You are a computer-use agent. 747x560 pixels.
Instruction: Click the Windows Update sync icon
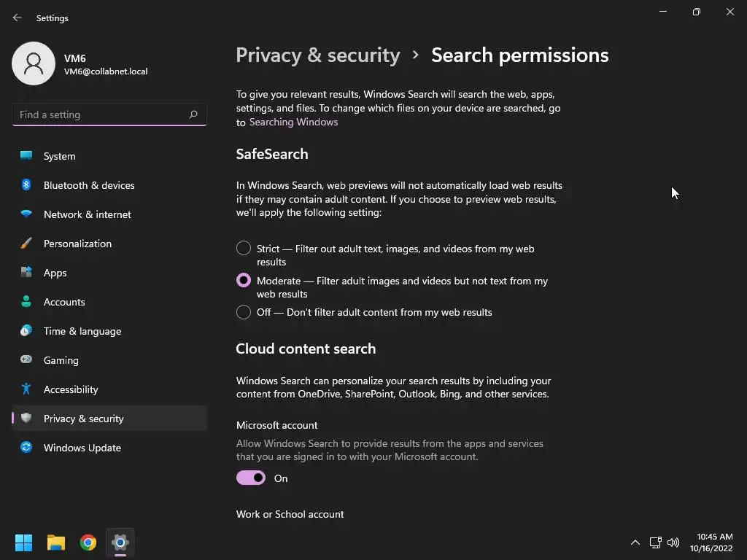pyautogui.click(x=26, y=448)
